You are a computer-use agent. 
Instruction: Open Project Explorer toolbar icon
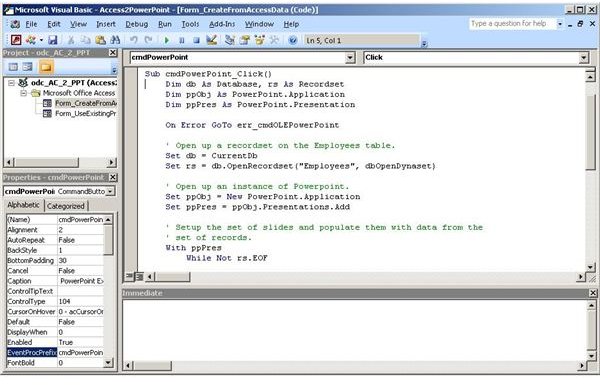coord(230,40)
